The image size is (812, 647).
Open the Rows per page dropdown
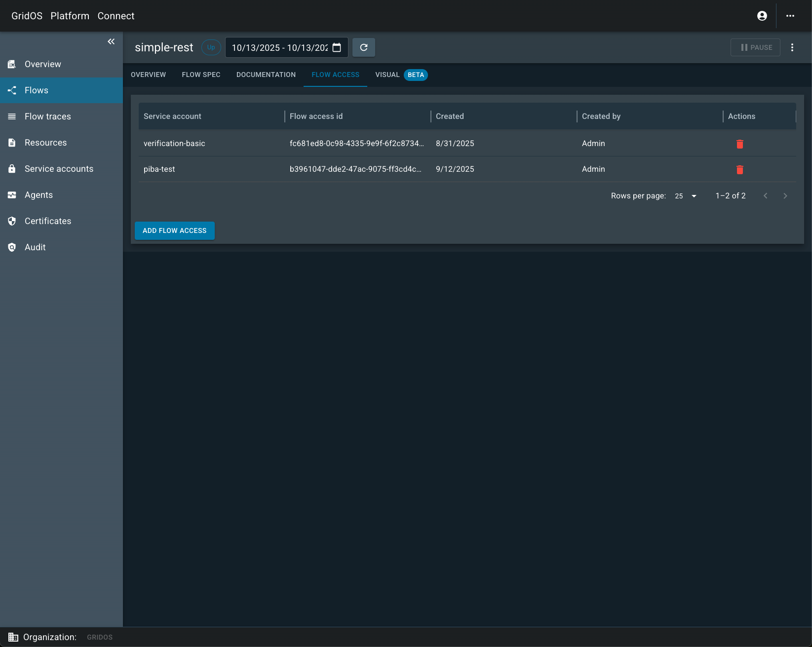tap(685, 196)
